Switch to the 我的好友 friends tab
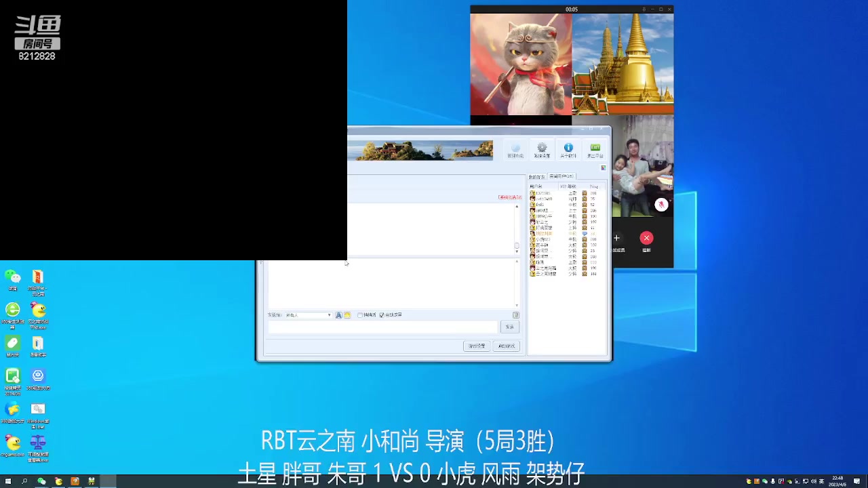Viewport: 868px width, 488px height. point(537,176)
